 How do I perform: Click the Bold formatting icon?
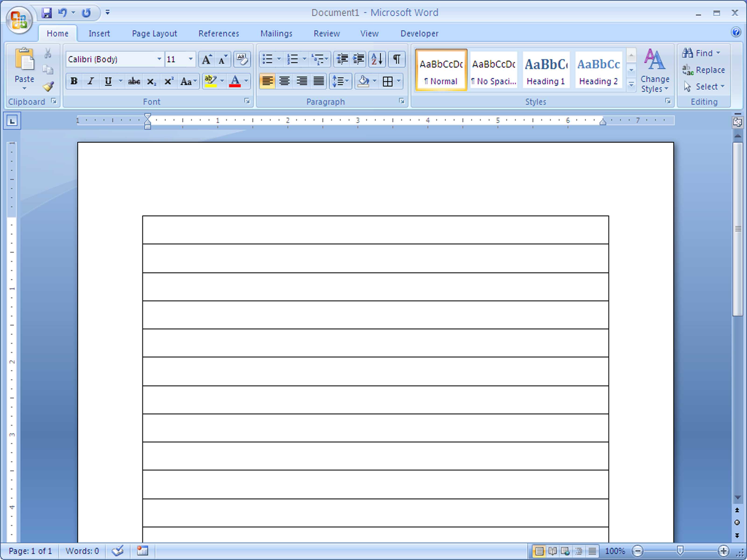(73, 80)
